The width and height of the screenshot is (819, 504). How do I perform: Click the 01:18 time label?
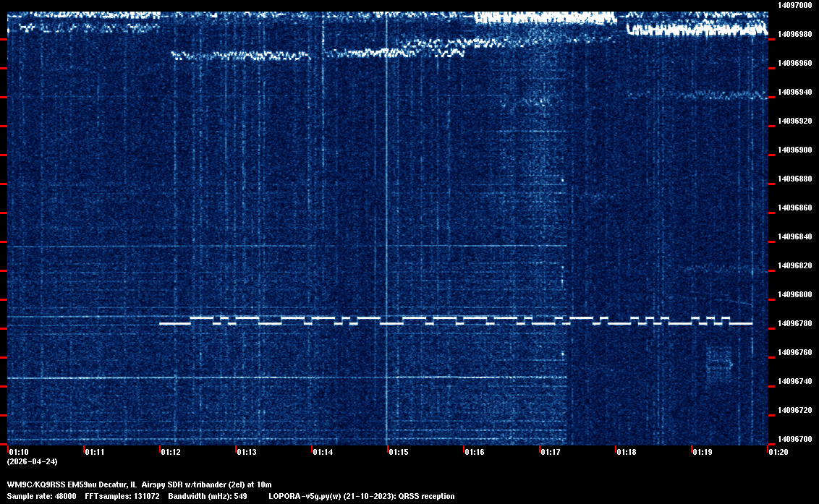click(627, 452)
